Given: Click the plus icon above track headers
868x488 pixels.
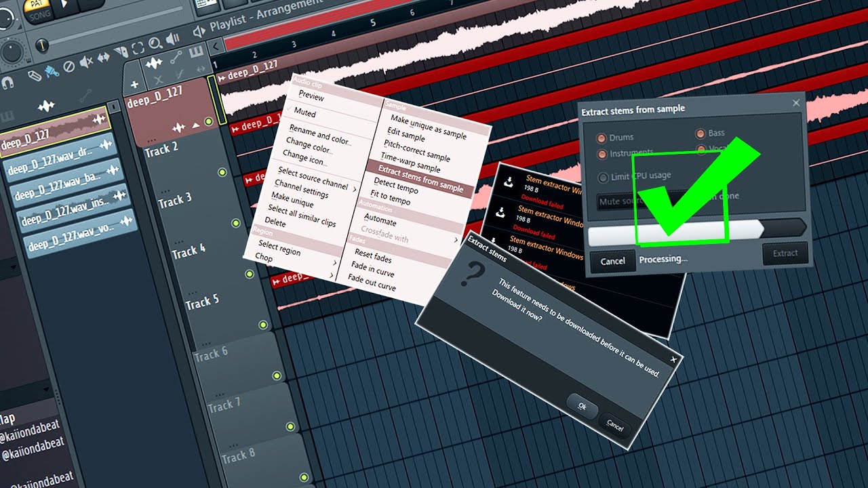Looking at the screenshot, I should 134,85.
